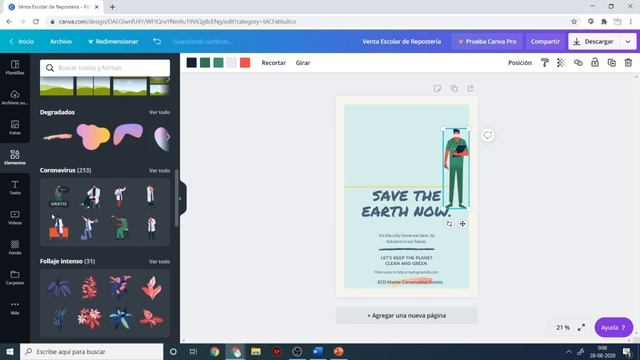
Task: Collapse the side panel with arrow tab
Action: (x=182, y=198)
